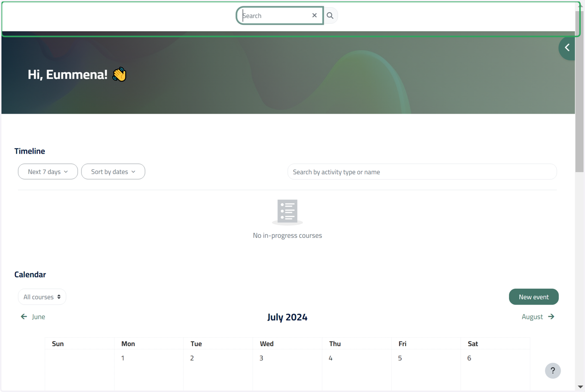Select July 6 in the calendar
Screen dimensions: 585x392
pyautogui.click(x=469, y=358)
